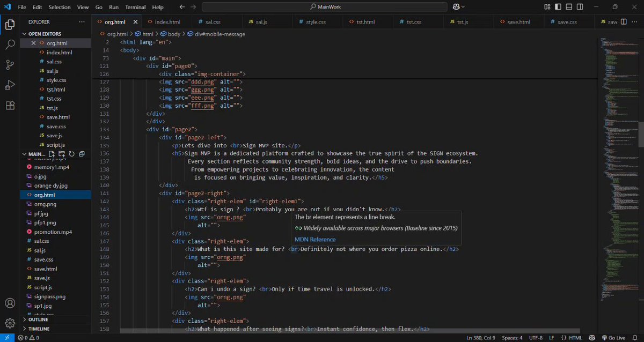Click the MainWork search box in title bar
This screenshot has width=644, height=342.
tap(325, 7)
